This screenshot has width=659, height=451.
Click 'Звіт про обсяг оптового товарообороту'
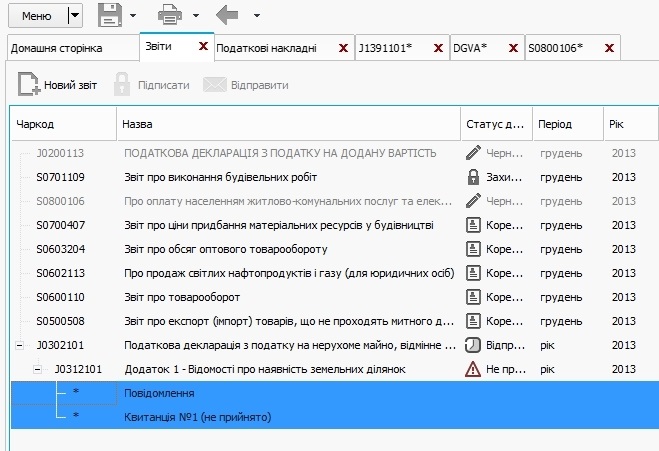[226, 249]
